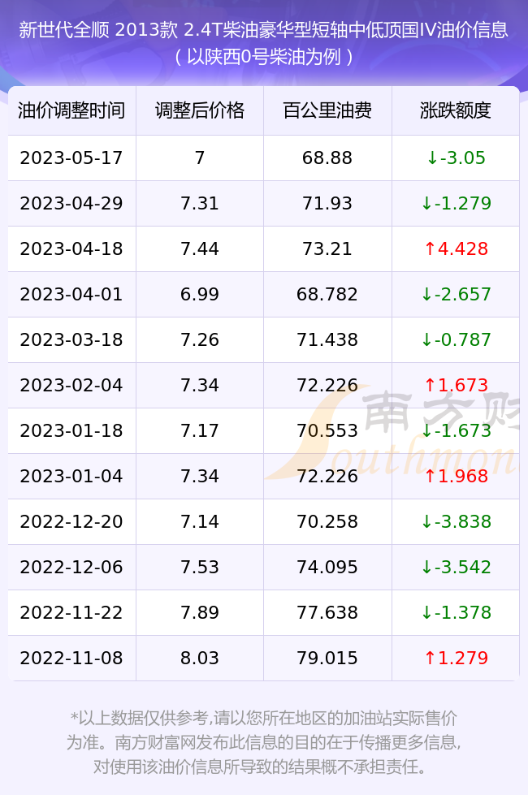
Task: Click the green down arrow beside -3.05
Action: 432,158
